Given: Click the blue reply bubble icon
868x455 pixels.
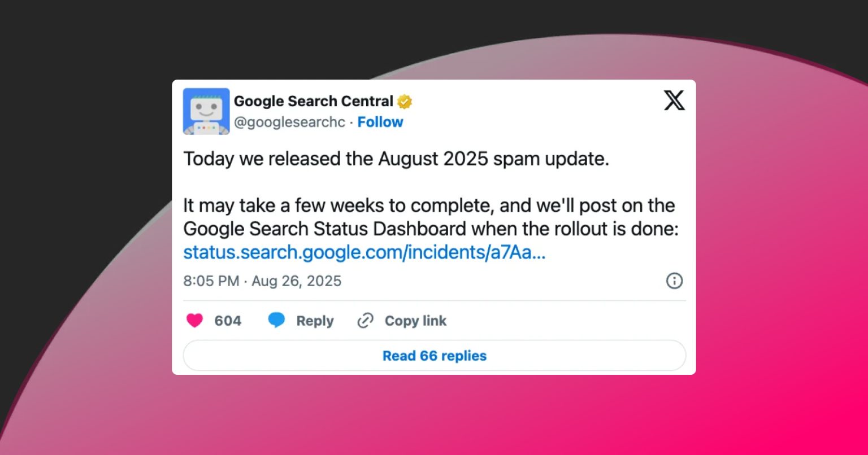Looking at the screenshot, I should click(x=276, y=321).
